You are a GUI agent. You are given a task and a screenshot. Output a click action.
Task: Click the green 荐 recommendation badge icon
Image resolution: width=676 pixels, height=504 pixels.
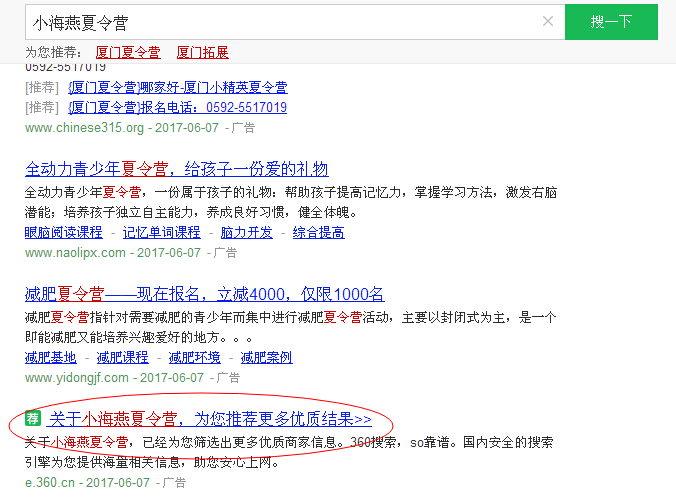click(x=33, y=418)
